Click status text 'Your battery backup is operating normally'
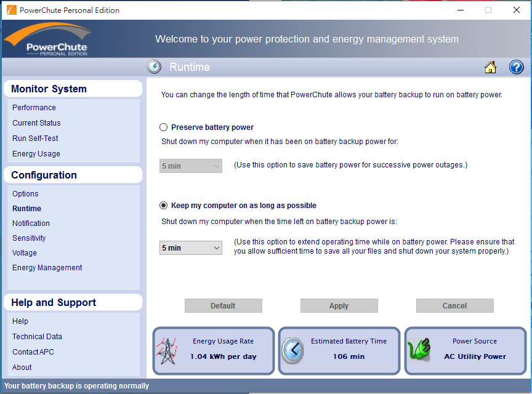The height and width of the screenshot is (394, 532). (76, 386)
